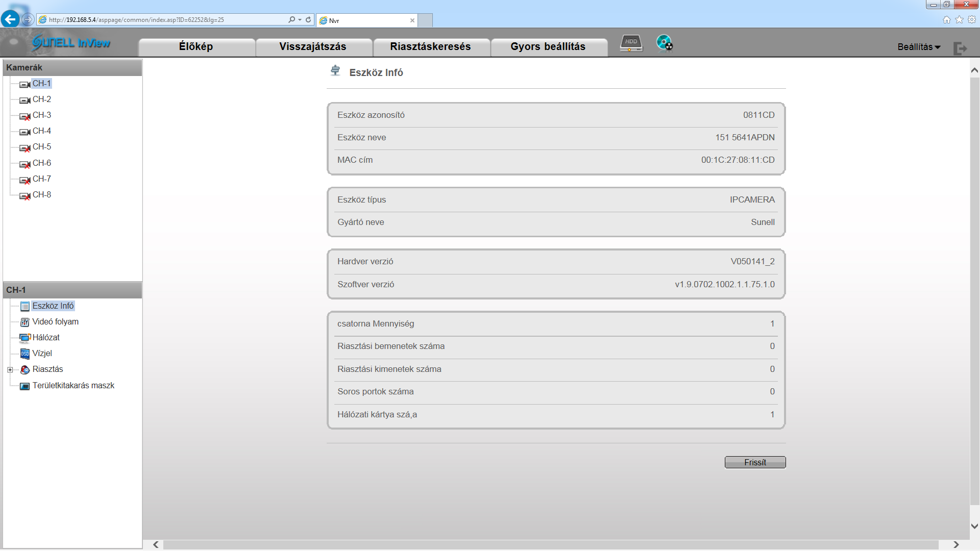Screen dimensions: 980x551
Task: Click the Eszköz Infó list icon
Action: pyautogui.click(x=24, y=306)
